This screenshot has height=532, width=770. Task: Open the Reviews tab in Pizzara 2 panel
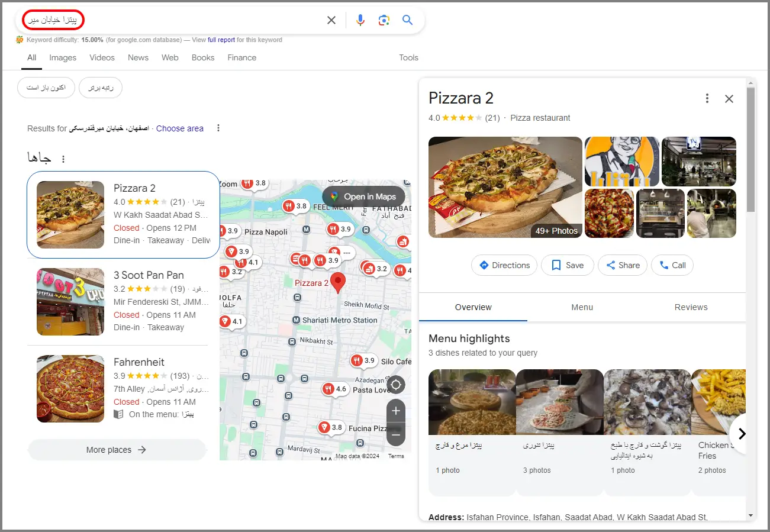(691, 307)
